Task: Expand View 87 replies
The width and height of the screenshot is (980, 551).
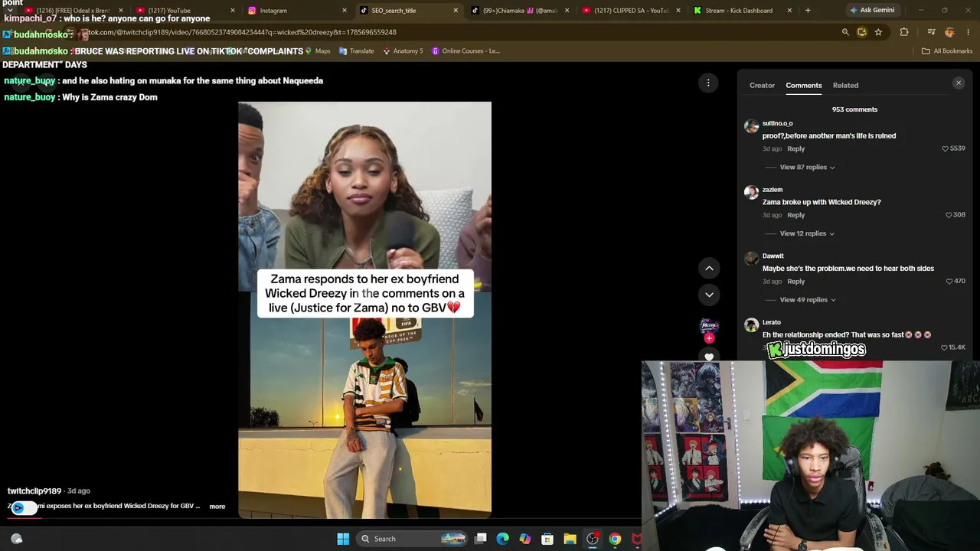Action: point(807,167)
